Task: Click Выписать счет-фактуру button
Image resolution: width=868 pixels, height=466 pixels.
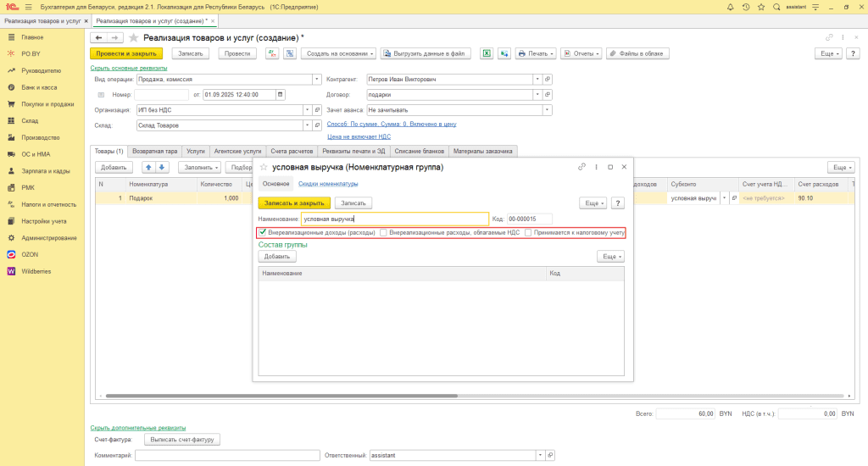Action: (182, 440)
